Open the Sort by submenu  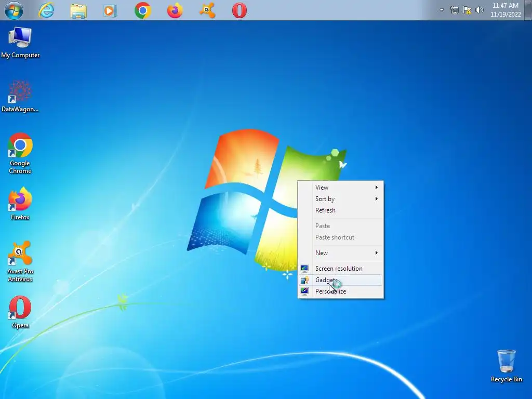point(341,199)
